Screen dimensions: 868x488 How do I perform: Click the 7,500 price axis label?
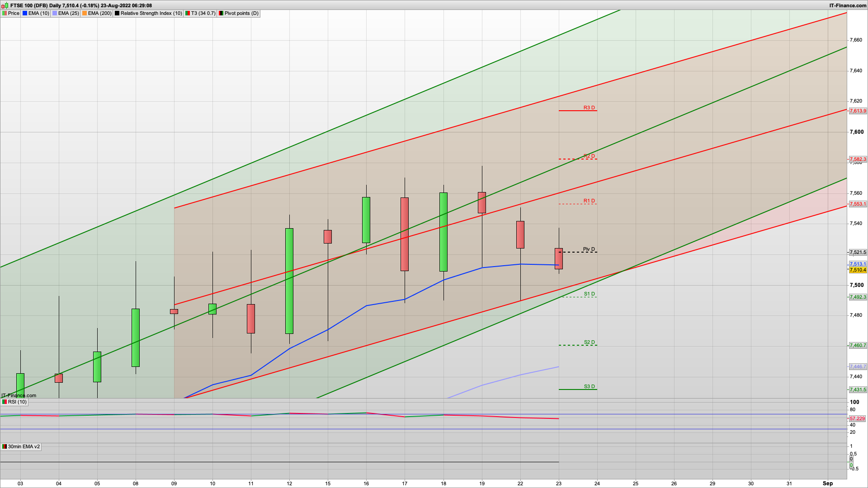pos(857,285)
